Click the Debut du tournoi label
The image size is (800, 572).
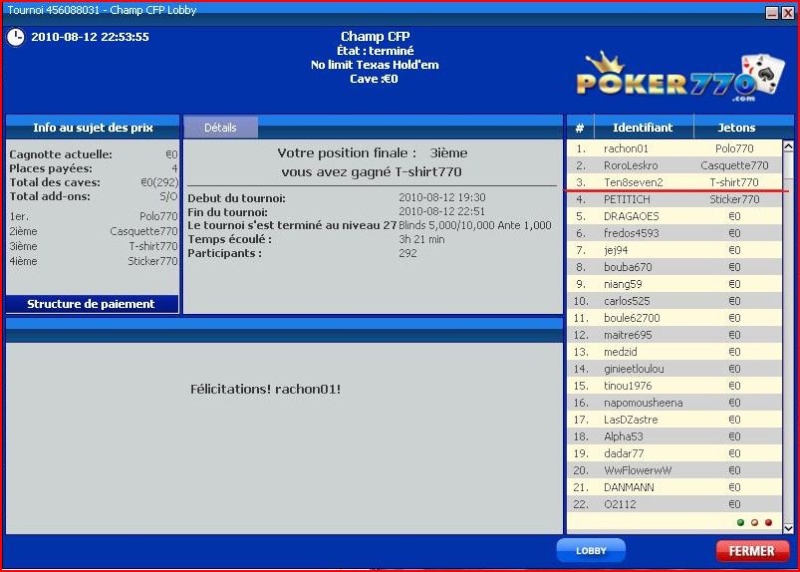(x=236, y=198)
